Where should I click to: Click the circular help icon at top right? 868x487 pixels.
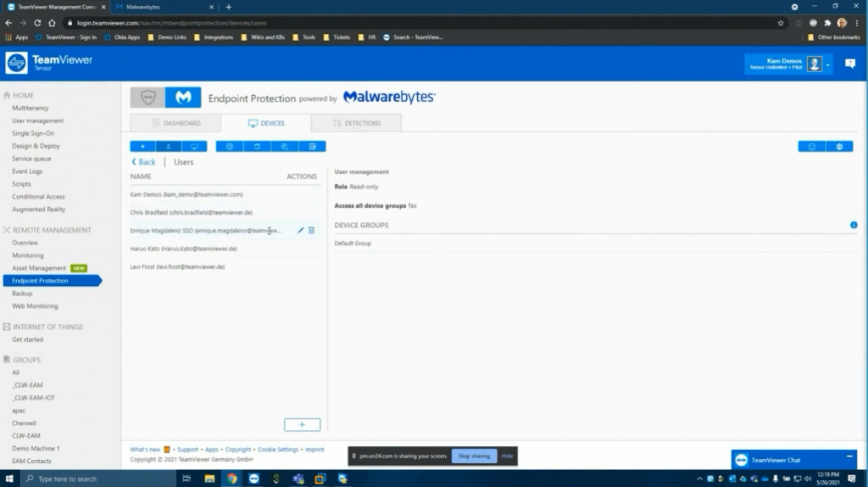[811, 146]
